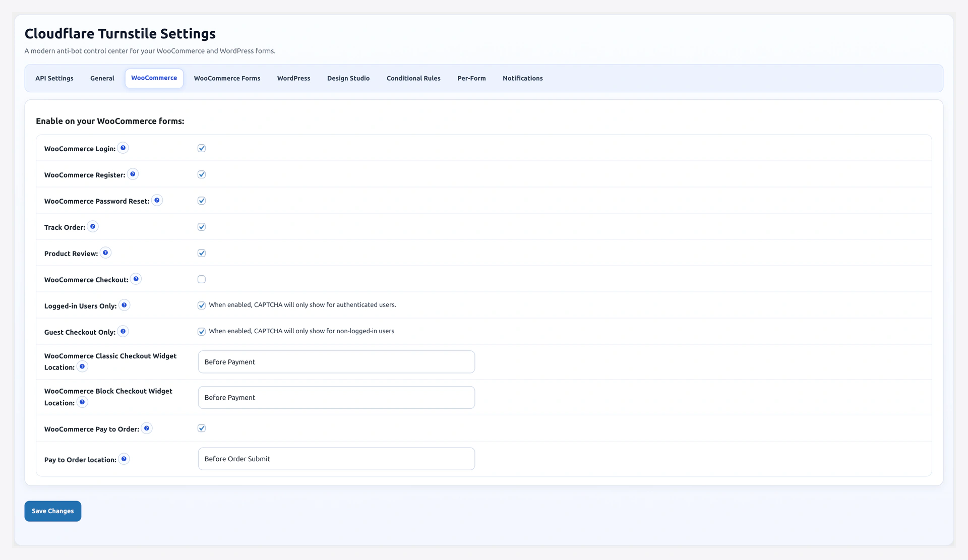Viewport: 968px width, 560px height.
Task: Show help icon next to WooCommerce Register
Action: pyautogui.click(x=133, y=174)
